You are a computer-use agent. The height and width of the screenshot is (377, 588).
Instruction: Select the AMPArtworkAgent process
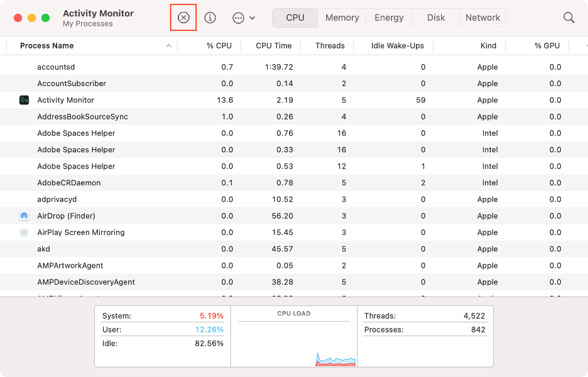pos(294,265)
